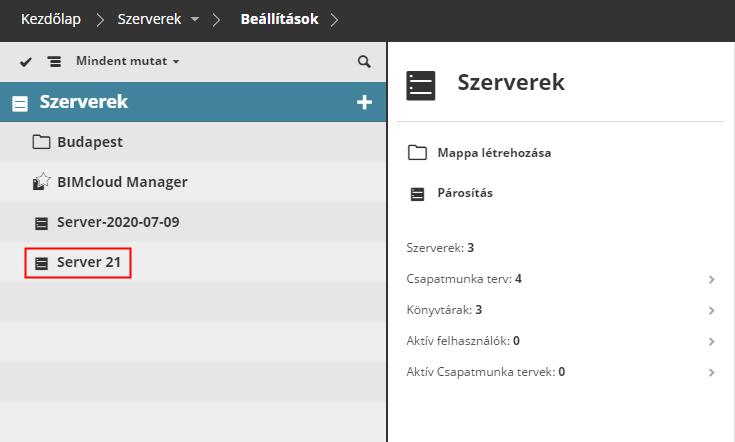Expand the Könyvtárak row chevron

(x=711, y=310)
